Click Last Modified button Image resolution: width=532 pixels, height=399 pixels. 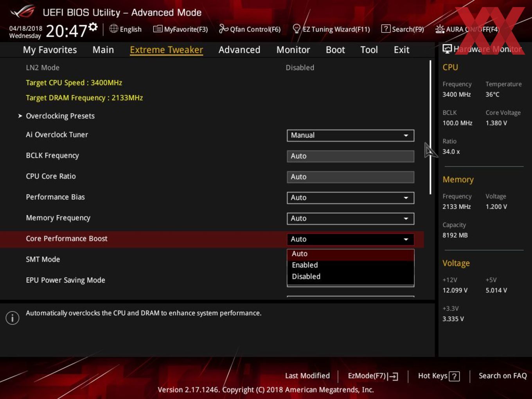(307, 376)
